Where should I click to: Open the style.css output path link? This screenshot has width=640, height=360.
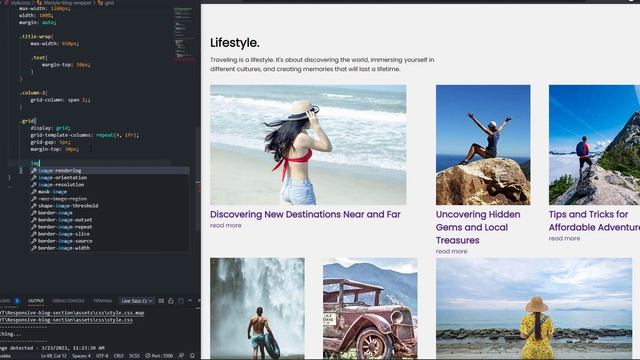66,320
